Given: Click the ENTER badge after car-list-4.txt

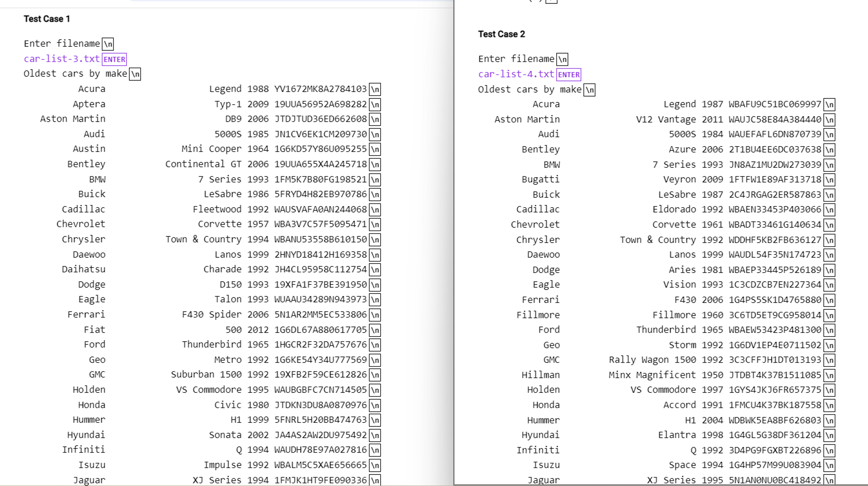Looking at the screenshot, I should pos(569,74).
